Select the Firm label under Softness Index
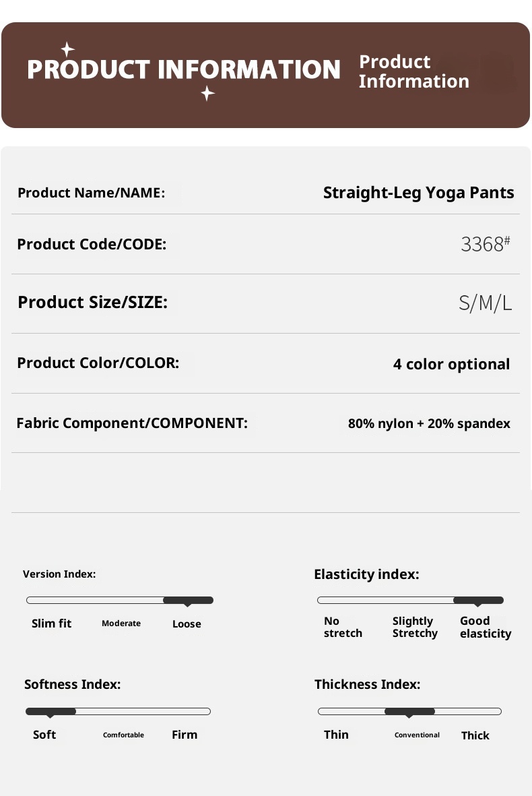 [x=185, y=735]
